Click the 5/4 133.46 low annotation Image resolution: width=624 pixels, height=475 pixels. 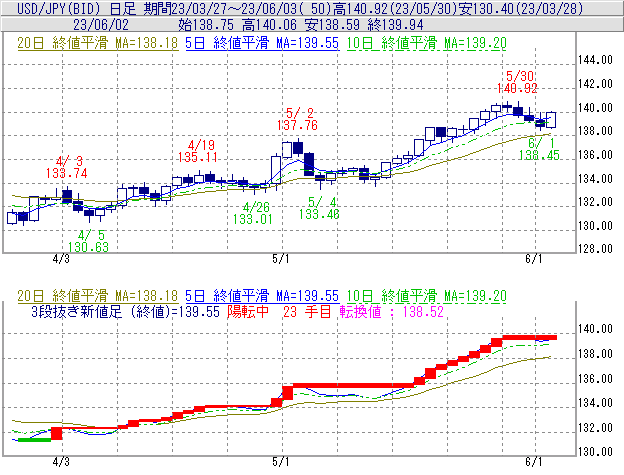tap(320, 208)
